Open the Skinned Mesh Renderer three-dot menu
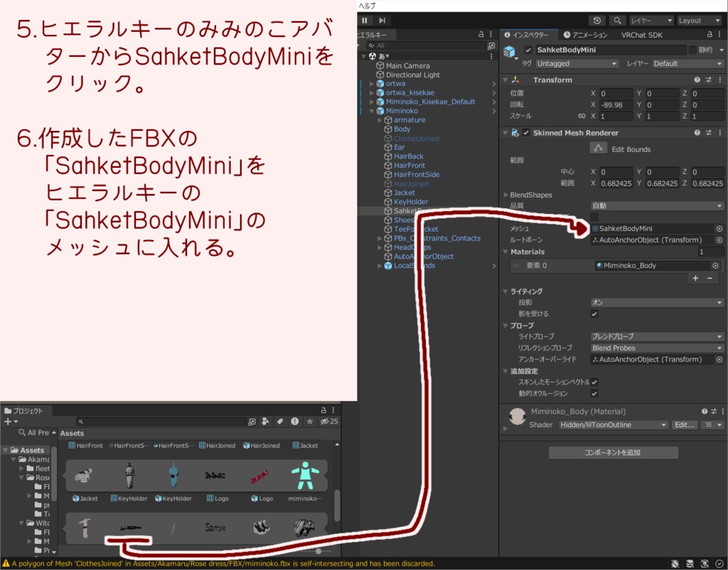Screen dimensions: 728x570 pos(719,133)
